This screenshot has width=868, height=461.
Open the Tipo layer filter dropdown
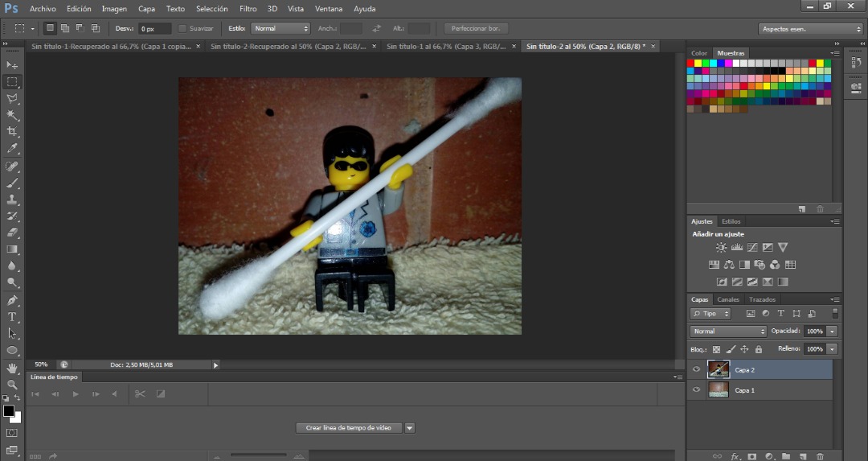710,314
